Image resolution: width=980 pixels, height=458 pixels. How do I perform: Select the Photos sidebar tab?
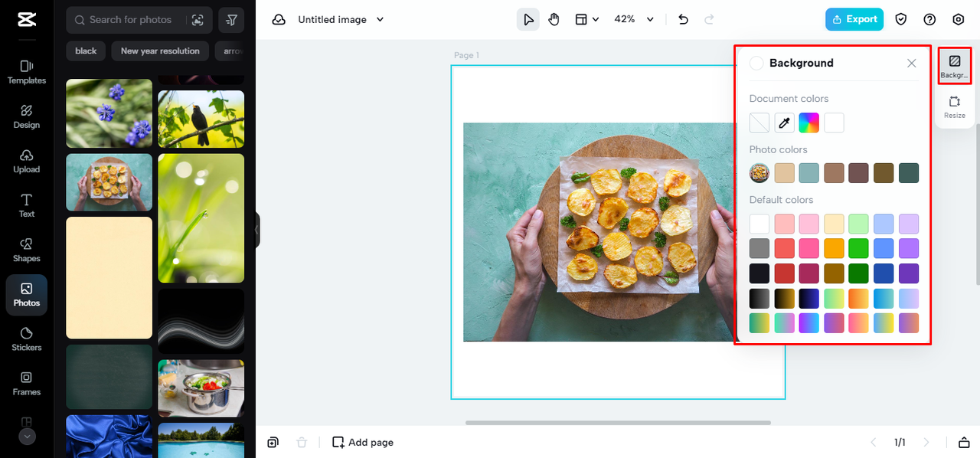point(27,295)
